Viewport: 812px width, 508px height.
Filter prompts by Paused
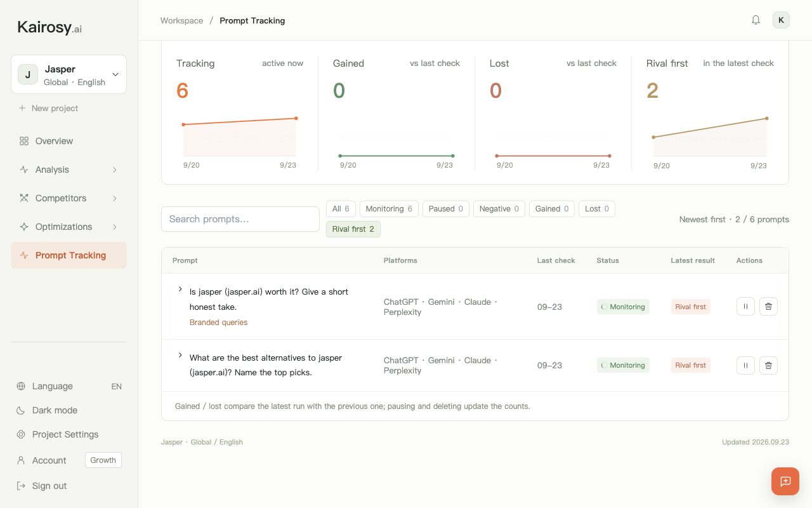pos(446,209)
